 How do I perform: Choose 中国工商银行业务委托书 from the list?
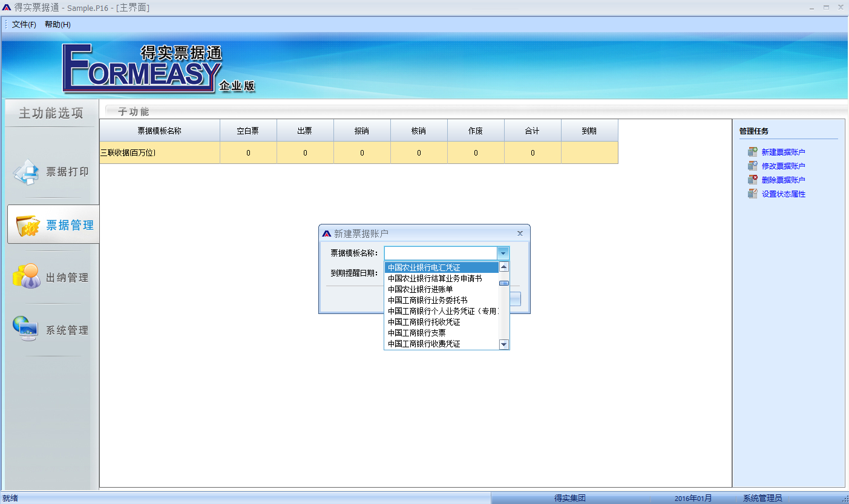tap(442, 300)
